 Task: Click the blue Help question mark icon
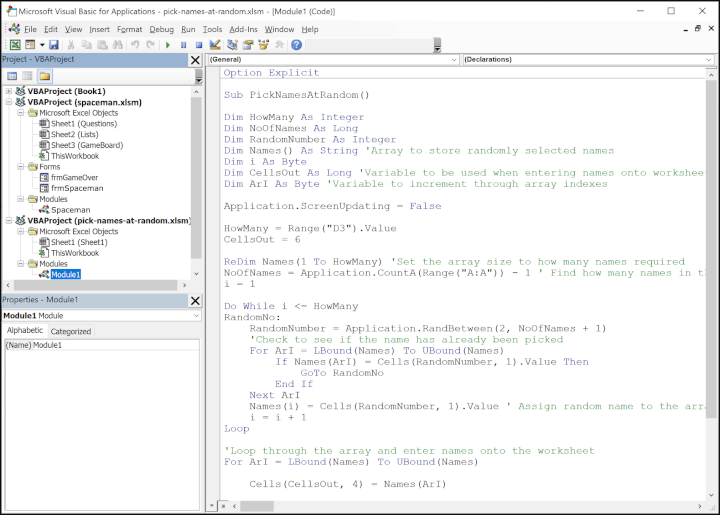296,45
